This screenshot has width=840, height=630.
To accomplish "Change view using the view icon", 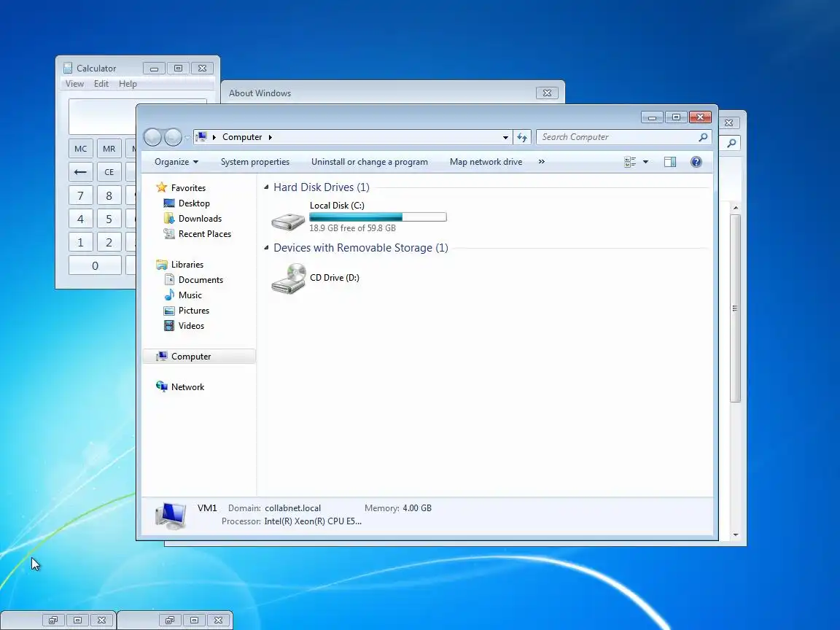I will tap(630, 162).
